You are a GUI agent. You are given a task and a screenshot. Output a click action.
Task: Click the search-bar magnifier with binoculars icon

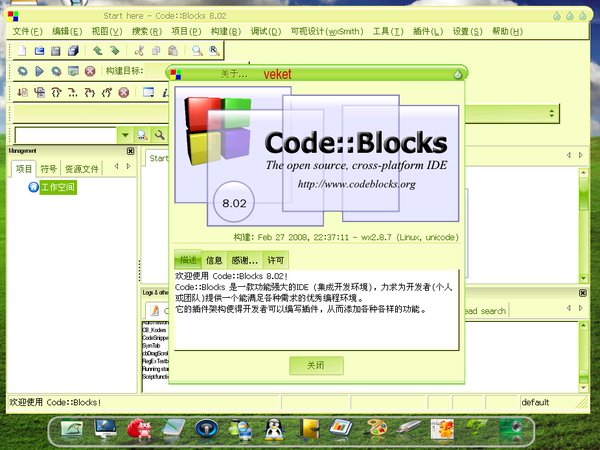click(x=142, y=135)
